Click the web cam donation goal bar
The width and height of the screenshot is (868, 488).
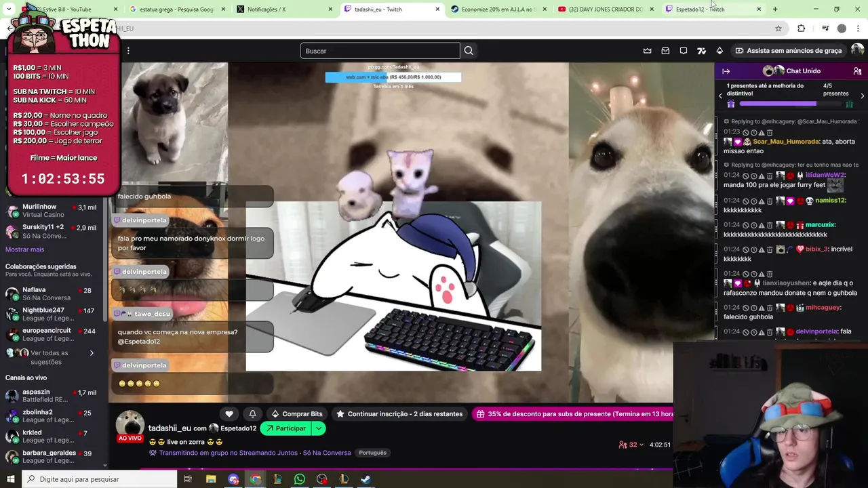[x=393, y=77]
